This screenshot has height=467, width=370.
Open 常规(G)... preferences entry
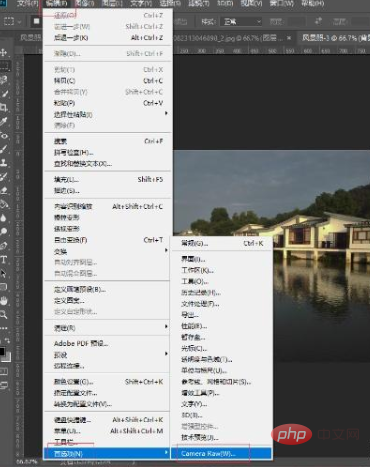point(221,243)
